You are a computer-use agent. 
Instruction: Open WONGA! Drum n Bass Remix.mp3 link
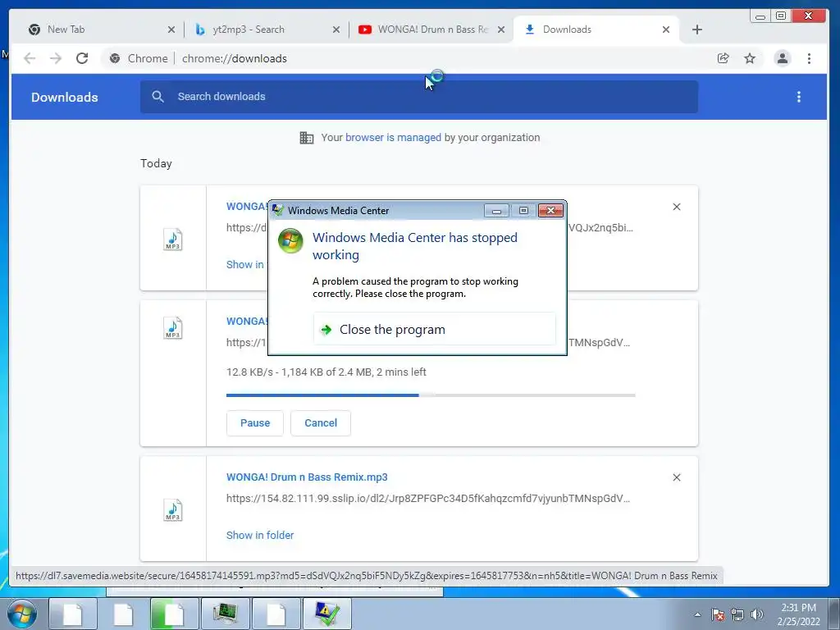click(307, 477)
